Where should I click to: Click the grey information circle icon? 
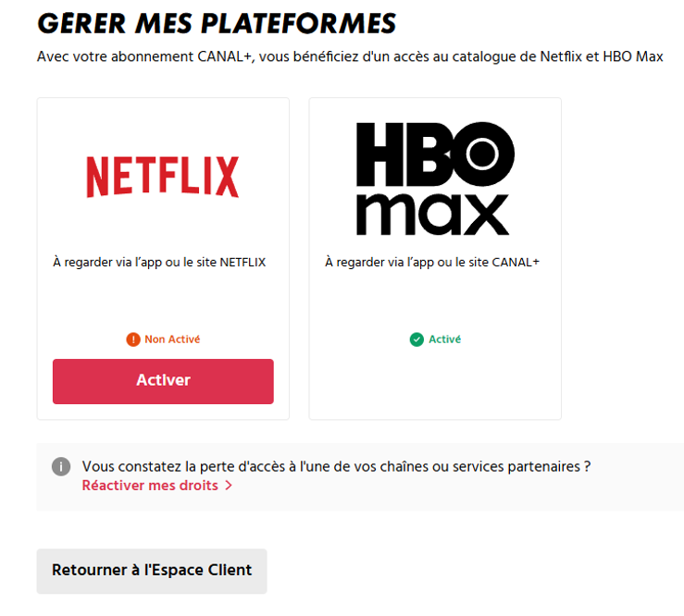click(61, 467)
